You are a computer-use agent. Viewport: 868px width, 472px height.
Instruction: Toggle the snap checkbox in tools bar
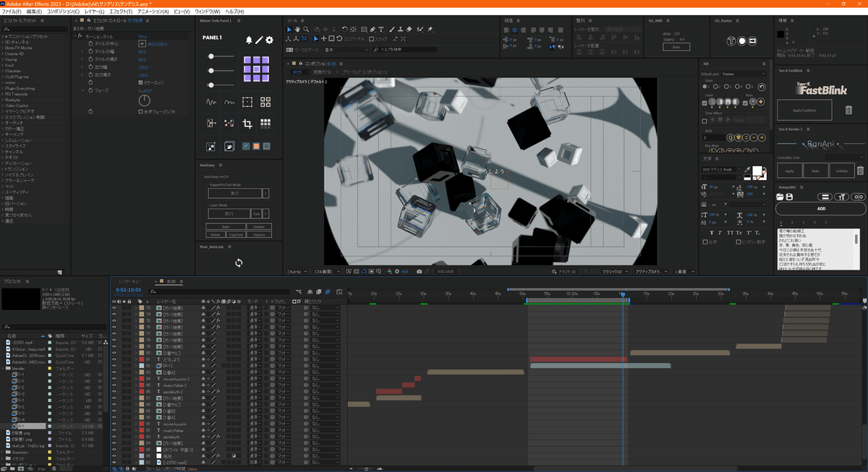click(x=371, y=39)
